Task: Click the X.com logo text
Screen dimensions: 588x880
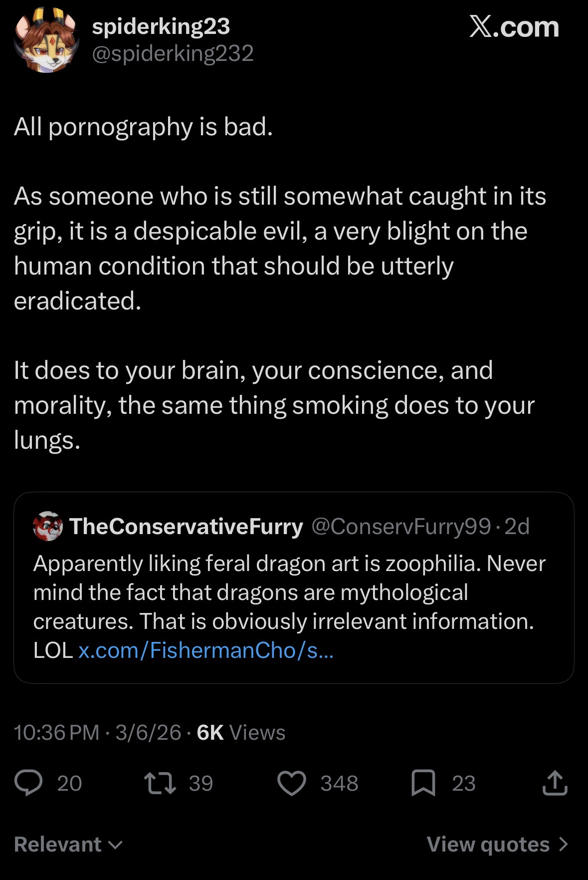Action: tap(514, 27)
